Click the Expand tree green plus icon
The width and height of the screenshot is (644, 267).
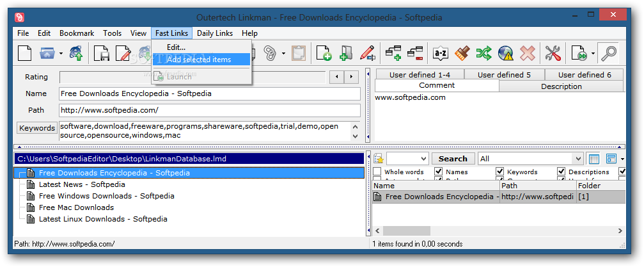click(393, 53)
